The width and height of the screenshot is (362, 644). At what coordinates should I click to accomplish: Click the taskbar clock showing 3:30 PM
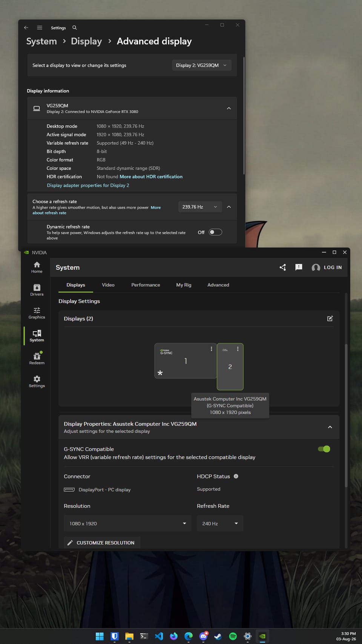click(346, 636)
